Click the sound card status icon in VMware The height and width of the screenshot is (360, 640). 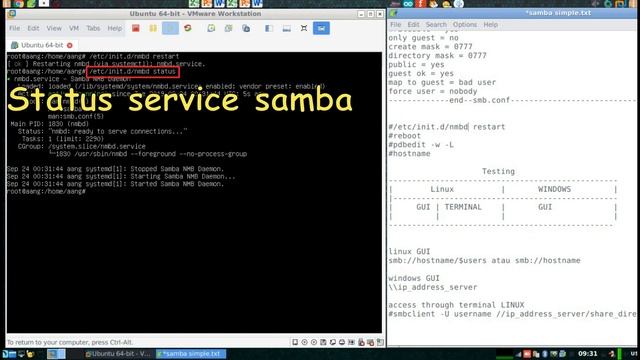pos(351,342)
